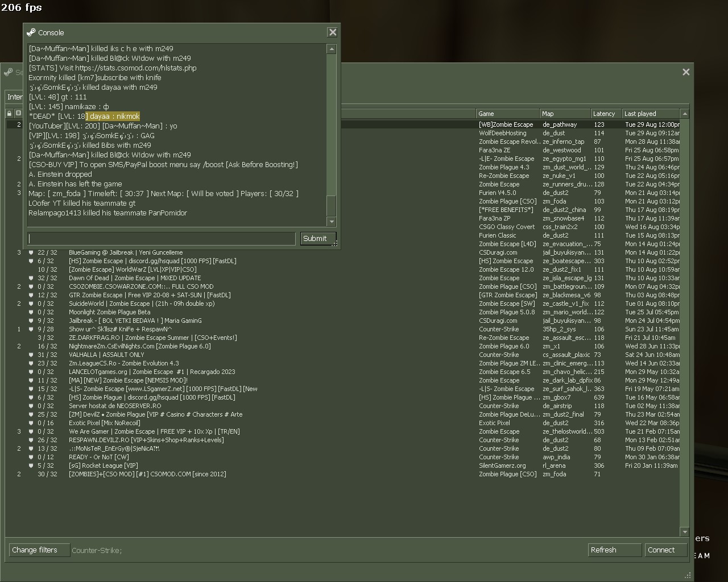
Task: Click the server browser resize grip corner
Action: pos(688,575)
